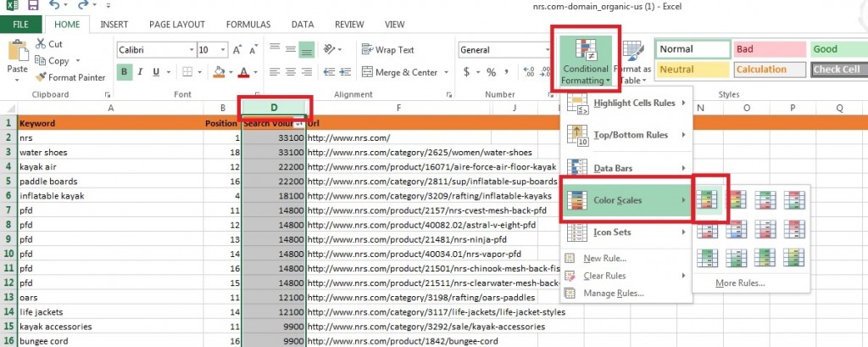Decrease font size with the smaller A icon

pos(253,50)
